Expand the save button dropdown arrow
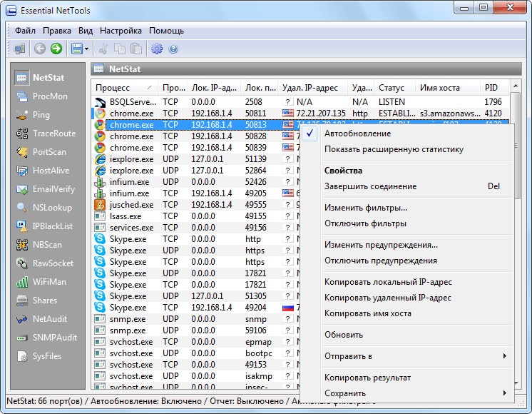Image resolution: width=532 pixels, height=414 pixels. [x=86, y=49]
